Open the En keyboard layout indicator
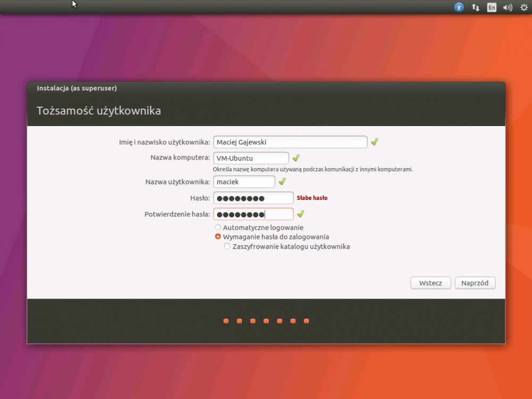Viewport: 532px width, 399px height. 491,7
